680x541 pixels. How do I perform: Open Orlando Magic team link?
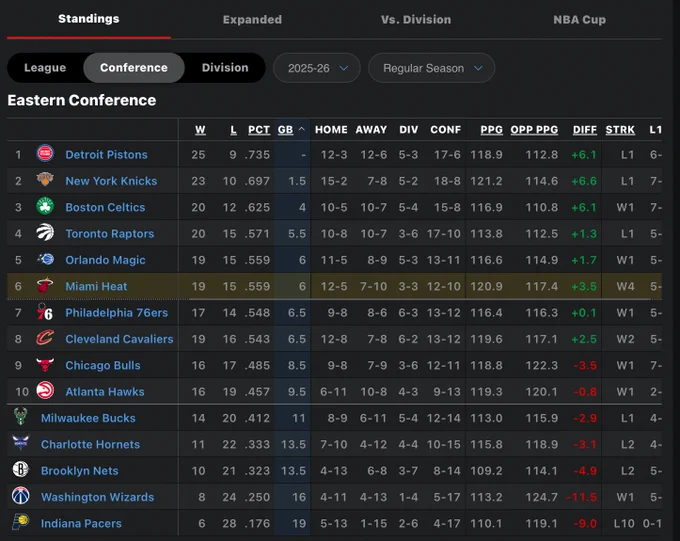(x=105, y=260)
